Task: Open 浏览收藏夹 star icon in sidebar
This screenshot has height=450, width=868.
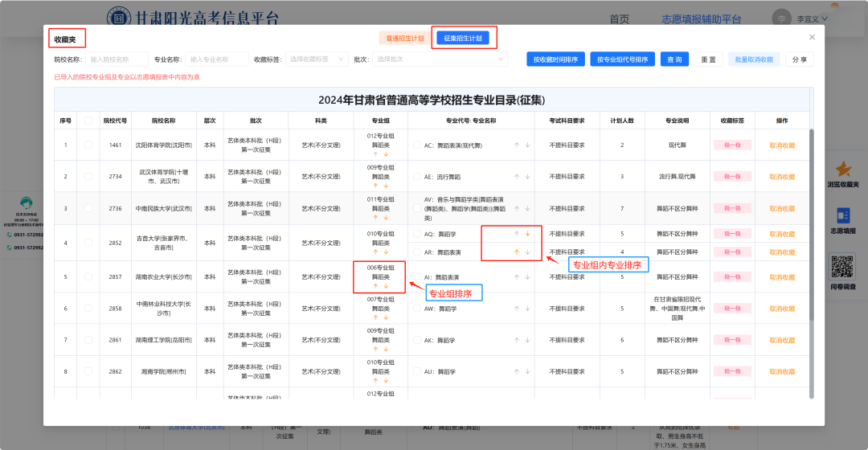Action: pyautogui.click(x=843, y=169)
